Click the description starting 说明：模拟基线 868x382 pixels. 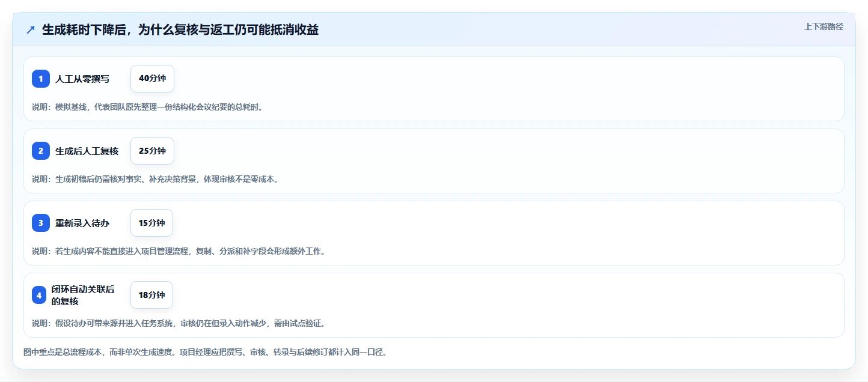pyautogui.click(x=147, y=107)
